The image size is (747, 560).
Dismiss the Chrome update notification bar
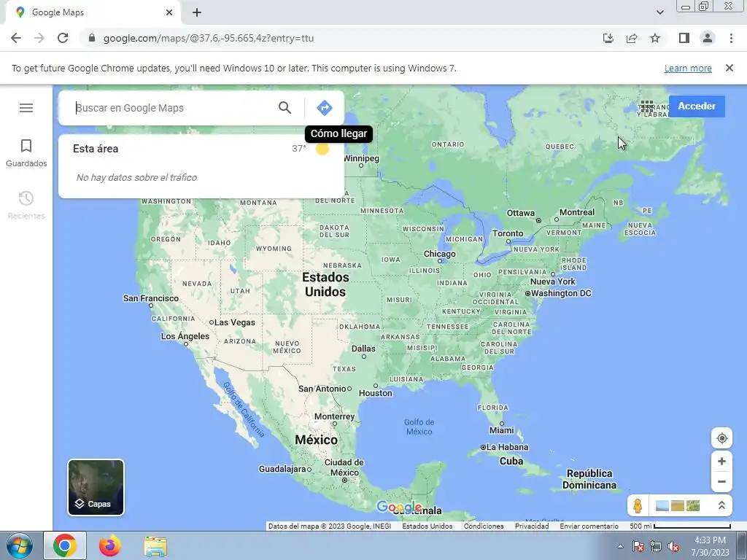coord(729,68)
